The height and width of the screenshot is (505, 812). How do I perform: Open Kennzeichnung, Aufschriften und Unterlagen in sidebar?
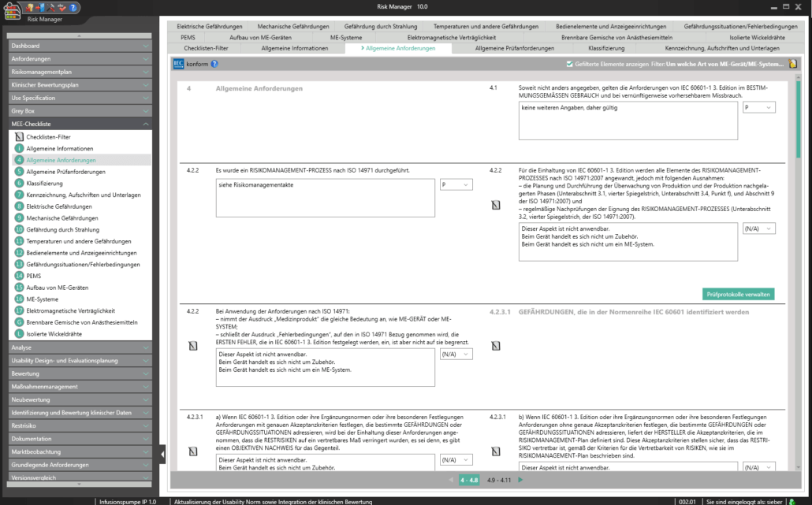click(x=84, y=195)
